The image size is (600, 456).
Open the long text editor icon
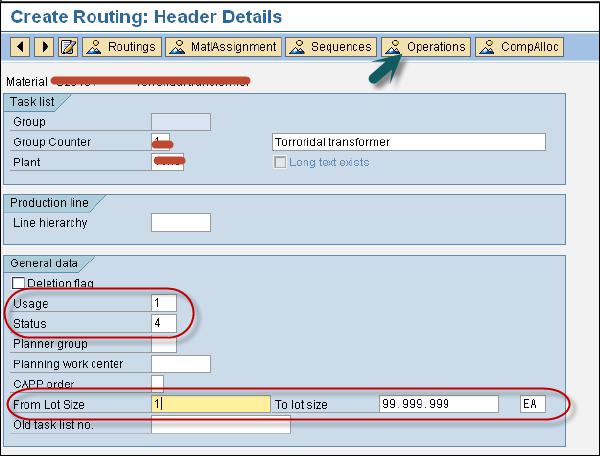click(x=68, y=47)
